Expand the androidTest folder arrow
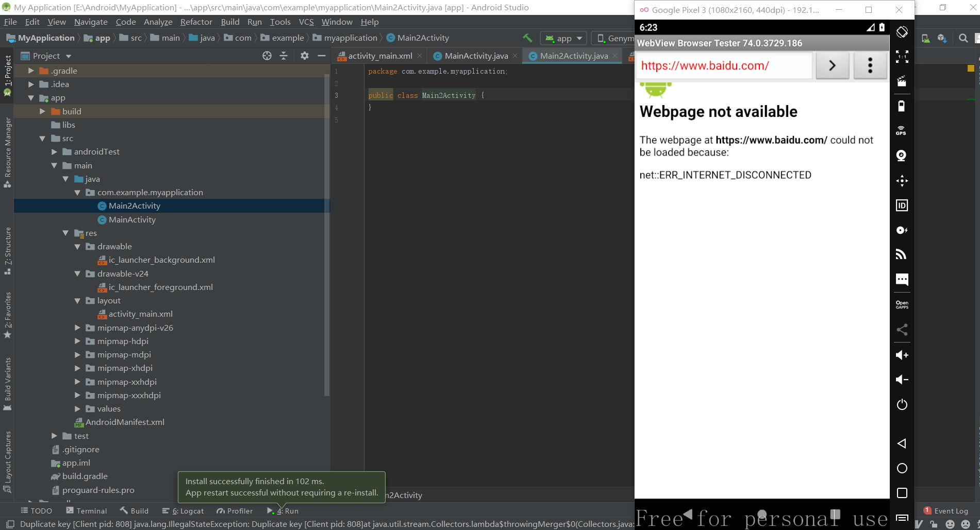 54,151
